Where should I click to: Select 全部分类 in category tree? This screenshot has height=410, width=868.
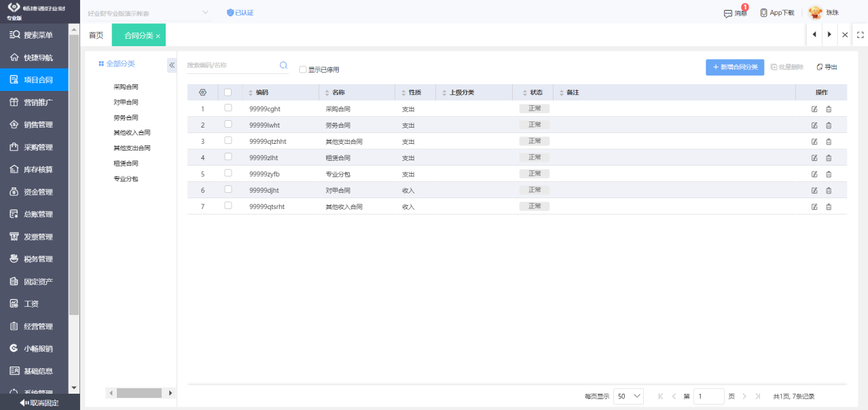pos(117,64)
